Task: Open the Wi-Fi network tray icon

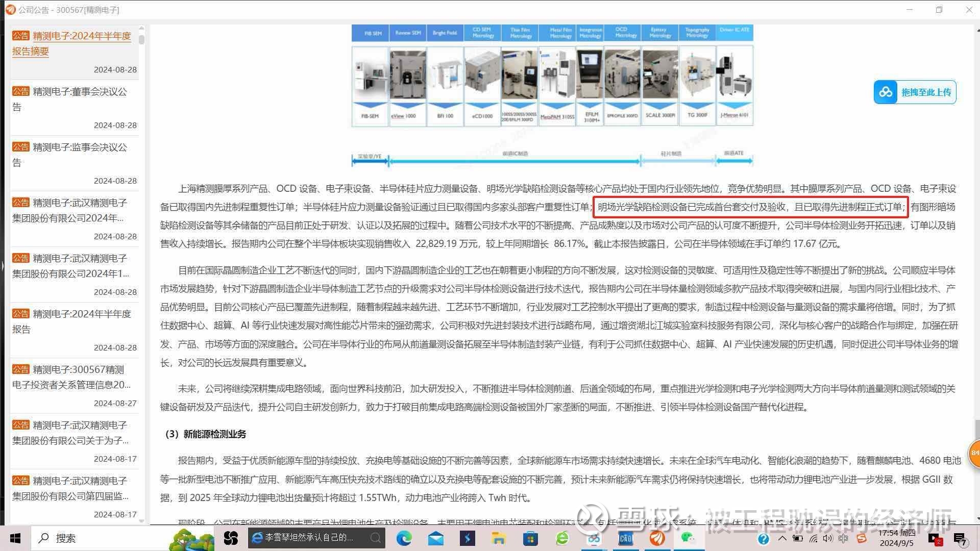Action: tap(813, 538)
